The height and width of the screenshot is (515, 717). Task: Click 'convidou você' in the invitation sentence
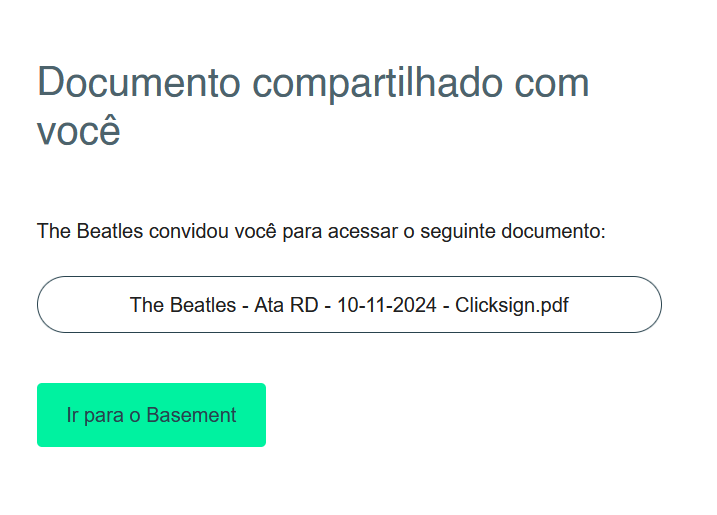pyautogui.click(x=213, y=232)
